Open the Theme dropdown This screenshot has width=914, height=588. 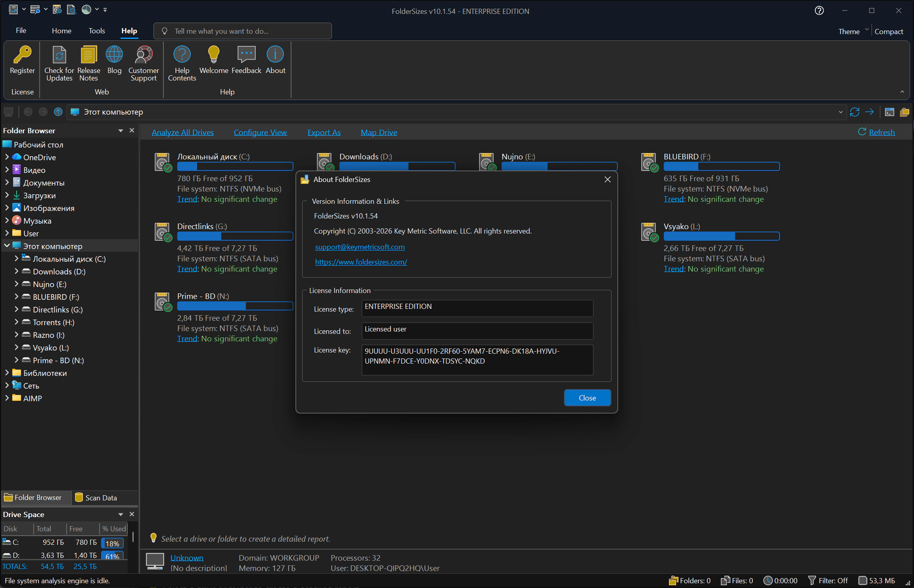(x=853, y=31)
